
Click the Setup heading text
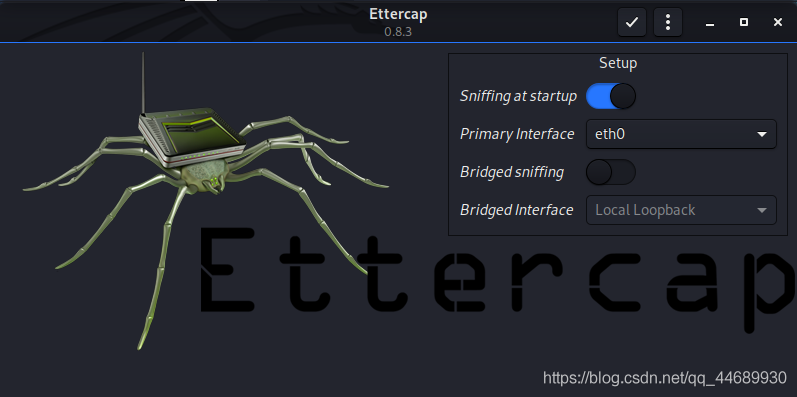coord(618,64)
